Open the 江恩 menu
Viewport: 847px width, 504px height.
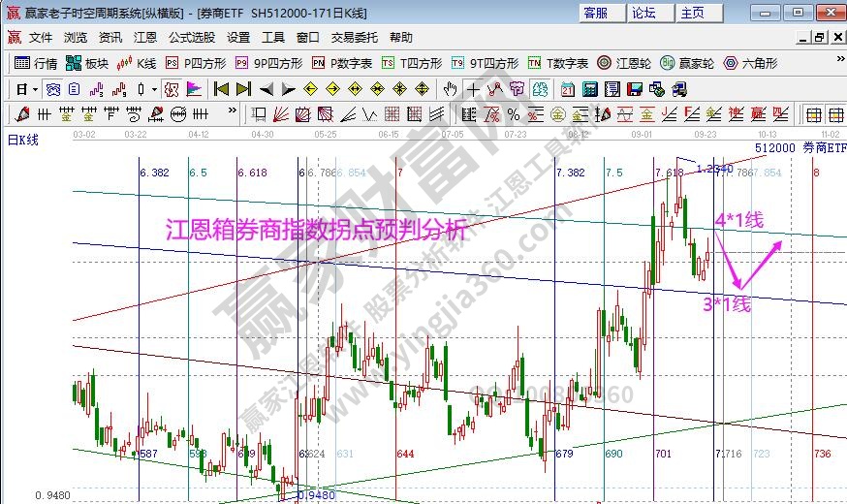[145, 38]
